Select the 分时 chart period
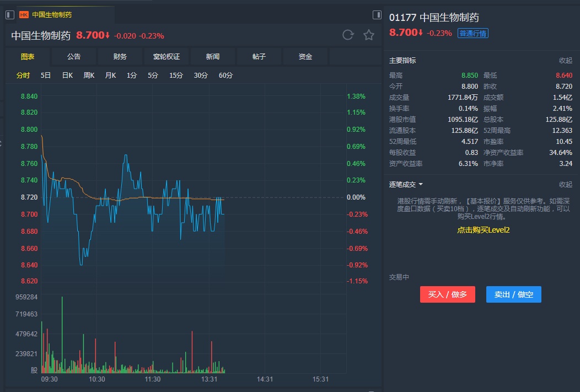 point(23,76)
